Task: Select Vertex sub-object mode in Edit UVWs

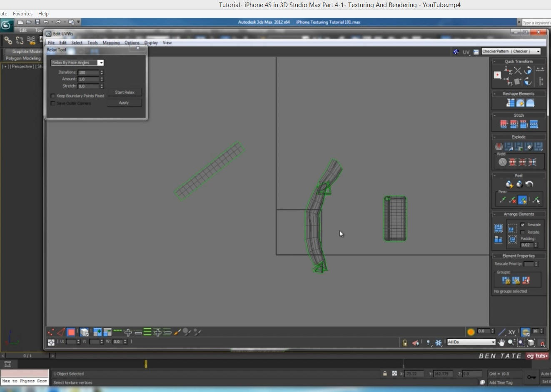Action: [x=51, y=332]
